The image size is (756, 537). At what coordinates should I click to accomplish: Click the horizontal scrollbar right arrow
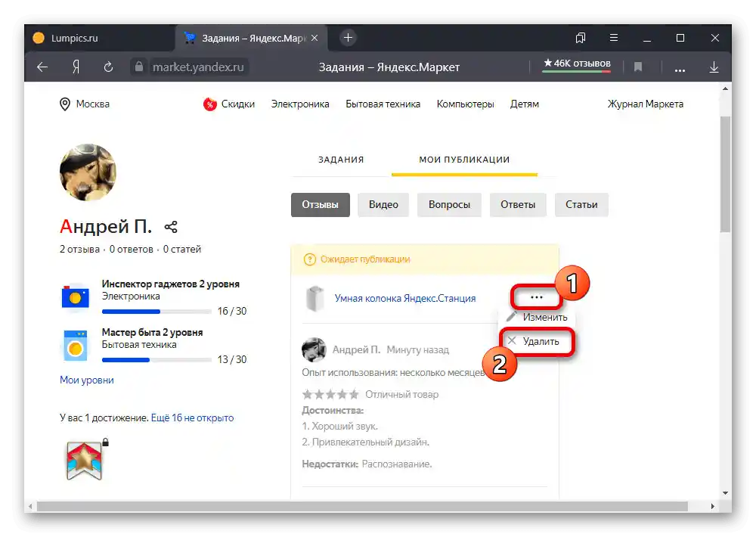pos(713,506)
